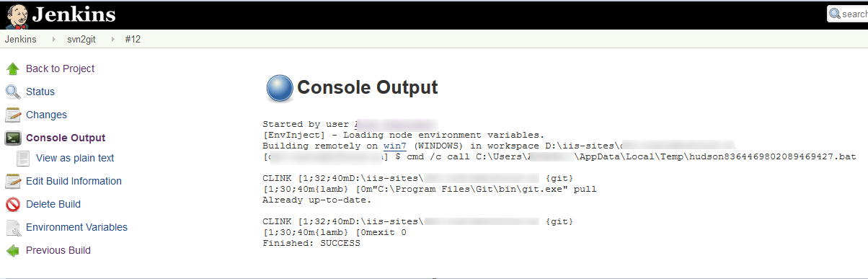Click the Edit Build Information pencil icon
The width and height of the screenshot is (868, 279).
coord(13,182)
